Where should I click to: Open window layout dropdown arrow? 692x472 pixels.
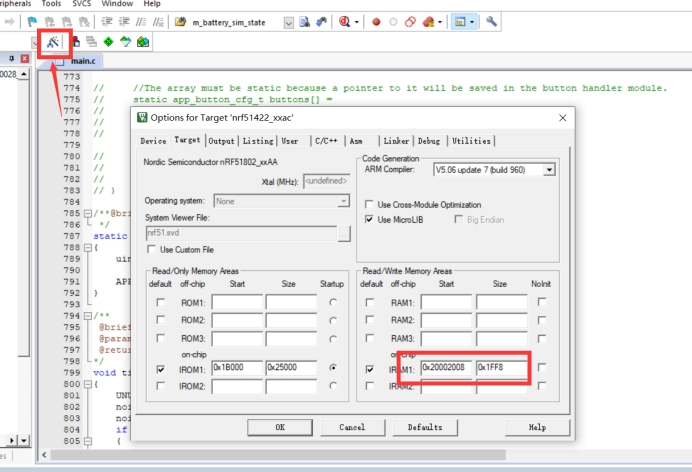(472, 22)
